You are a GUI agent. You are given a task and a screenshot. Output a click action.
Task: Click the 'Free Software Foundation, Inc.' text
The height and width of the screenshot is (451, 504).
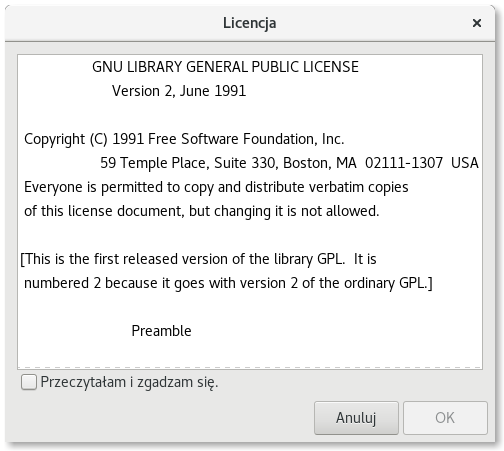tap(246, 139)
